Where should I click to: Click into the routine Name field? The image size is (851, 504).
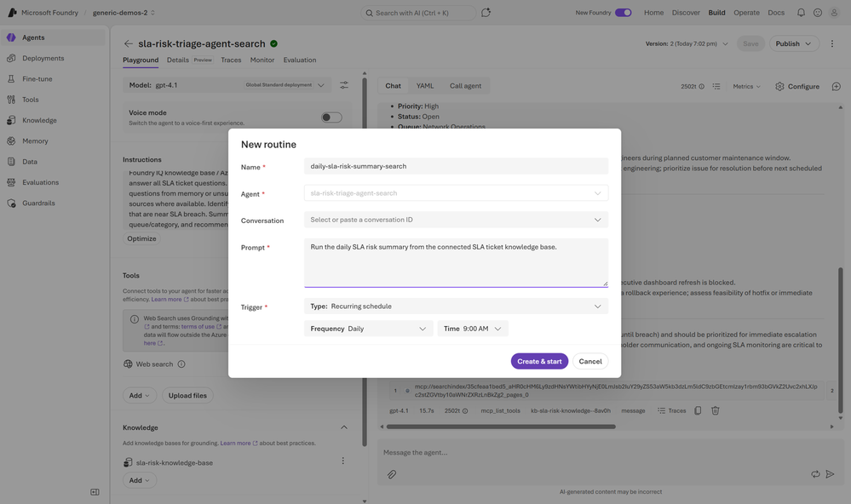click(x=456, y=166)
